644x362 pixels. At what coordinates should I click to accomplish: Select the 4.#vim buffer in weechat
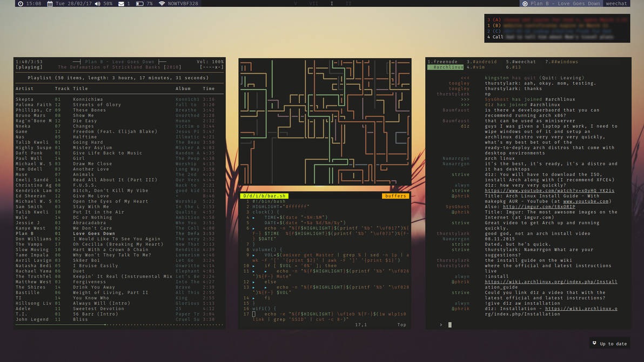point(475,67)
